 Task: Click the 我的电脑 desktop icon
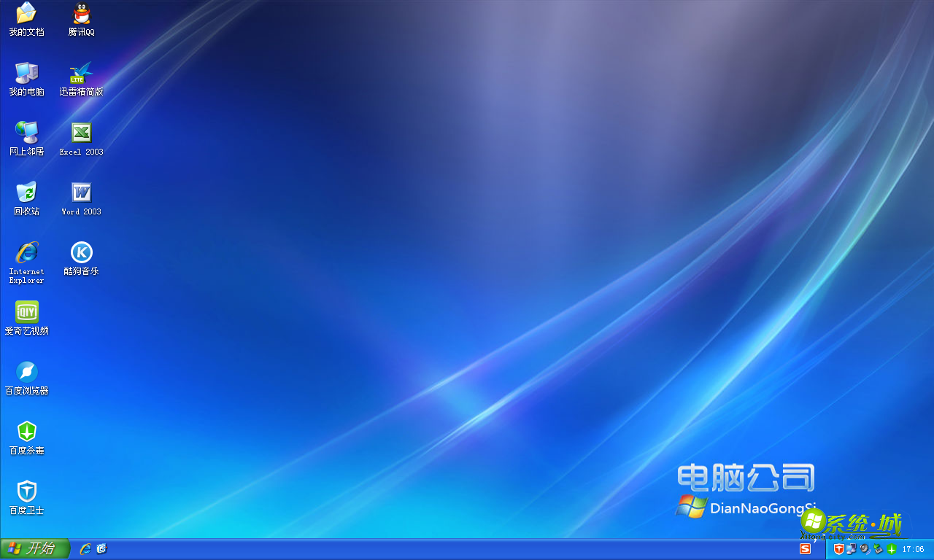point(27,74)
